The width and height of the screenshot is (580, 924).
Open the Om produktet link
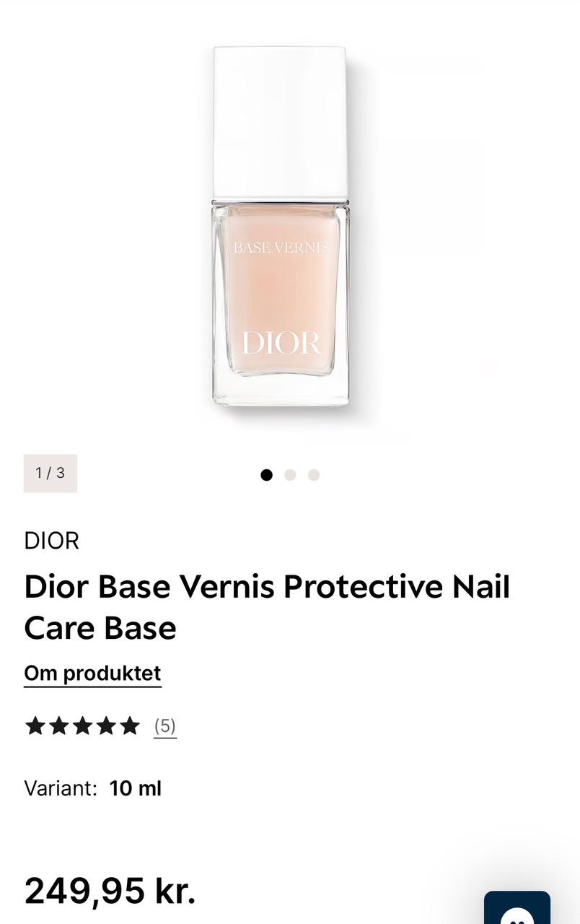coord(92,674)
